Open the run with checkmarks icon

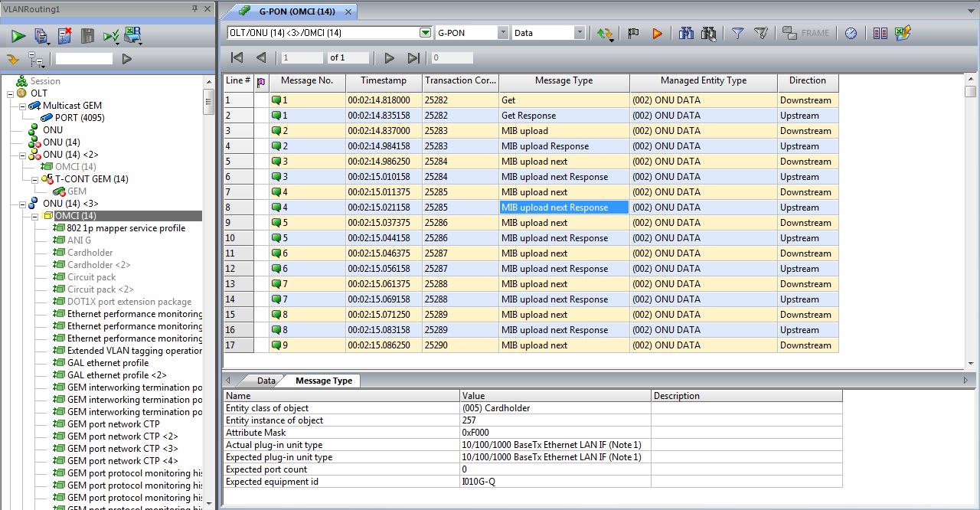click(111, 35)
